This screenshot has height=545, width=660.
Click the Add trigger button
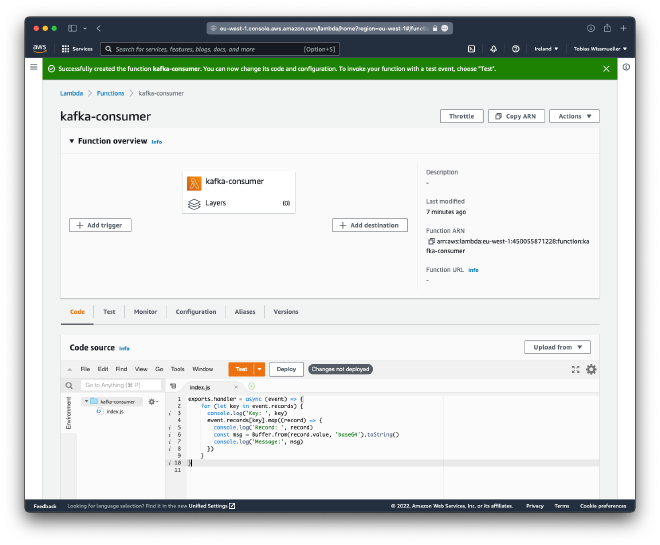pos(100,225)
